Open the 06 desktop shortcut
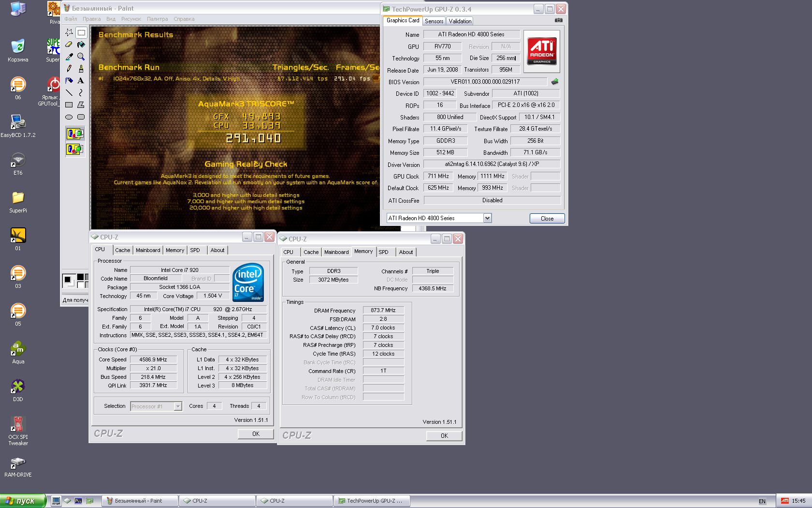Viewport: 812px width, 508px height. click(x=18, y=88)
